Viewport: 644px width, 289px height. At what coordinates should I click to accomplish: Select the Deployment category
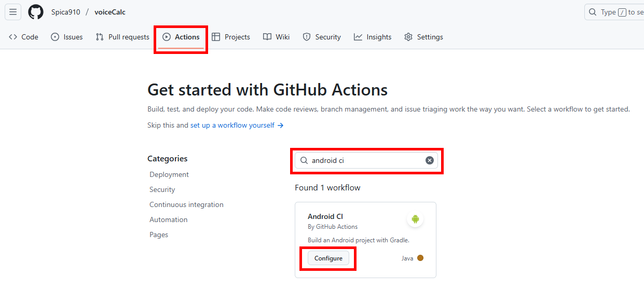pos(169,174)
